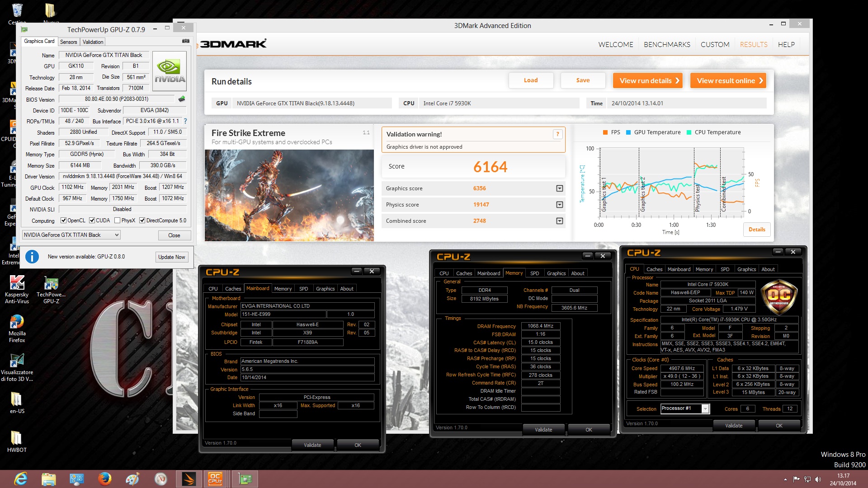
Task: Open the HELP section in 3DMark
Action: (786, 44)
